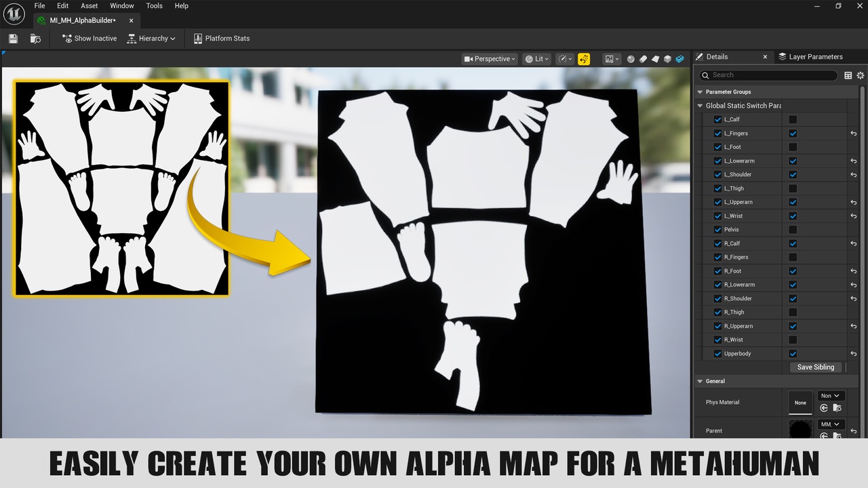Open the File menu

coord(40,6)
